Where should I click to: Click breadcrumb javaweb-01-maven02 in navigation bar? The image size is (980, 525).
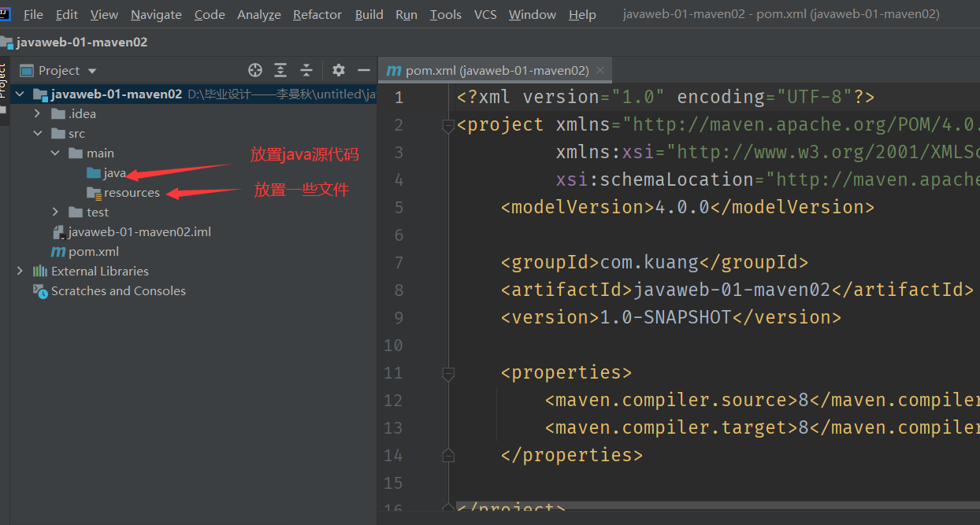pyautogui.click(x=81, y=42)
